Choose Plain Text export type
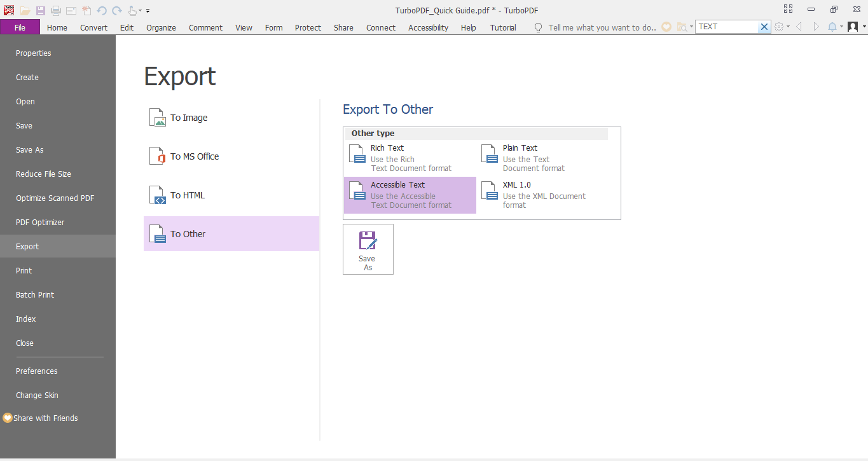Viewport: 868px width, 461px height. (x=542, y=159)
